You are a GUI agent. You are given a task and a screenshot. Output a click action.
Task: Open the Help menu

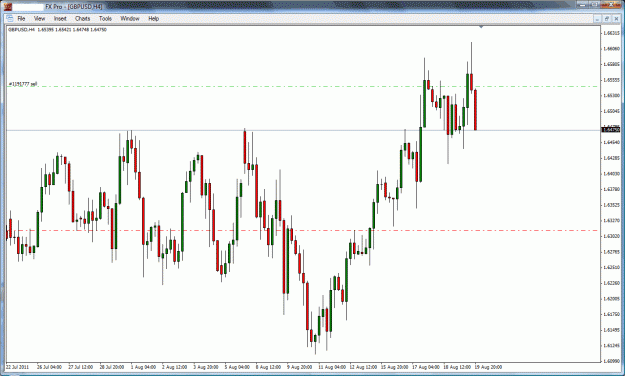[153, 18]
